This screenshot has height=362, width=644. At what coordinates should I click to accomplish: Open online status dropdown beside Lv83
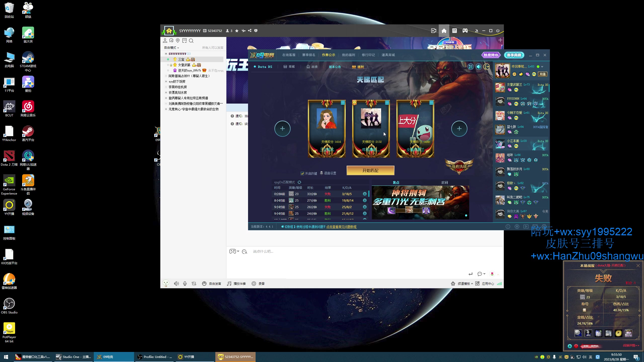542,67
